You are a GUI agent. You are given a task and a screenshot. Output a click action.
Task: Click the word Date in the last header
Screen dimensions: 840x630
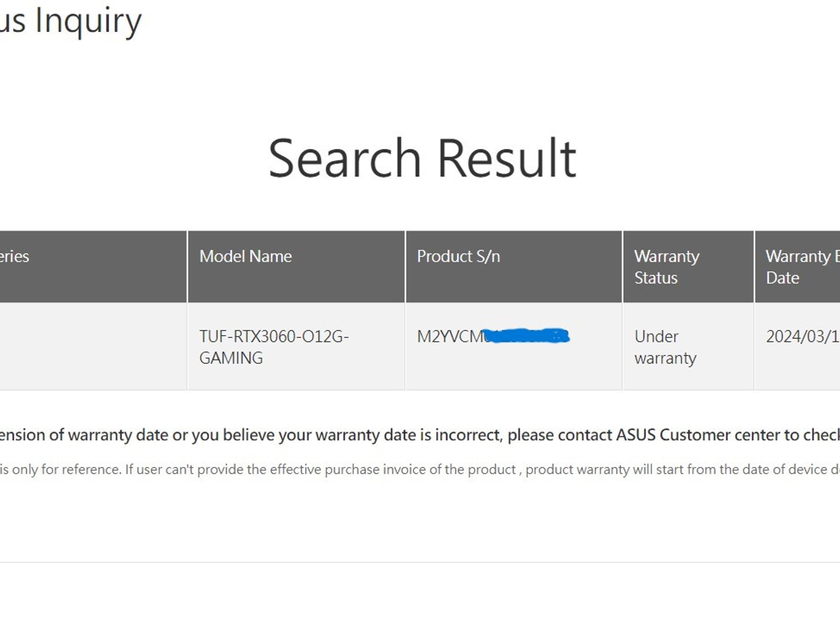[x=783, y=278]
